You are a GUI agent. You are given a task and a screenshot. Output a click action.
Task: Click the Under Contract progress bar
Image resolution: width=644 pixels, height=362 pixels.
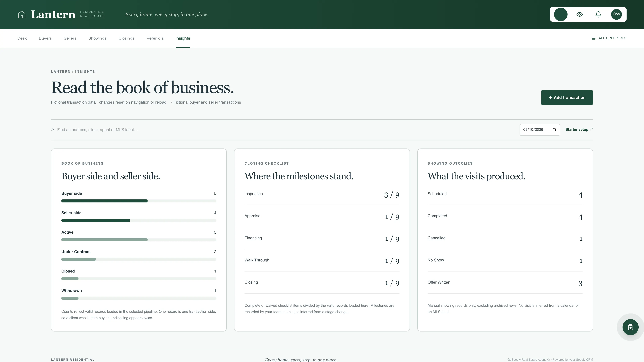[139, 259]
